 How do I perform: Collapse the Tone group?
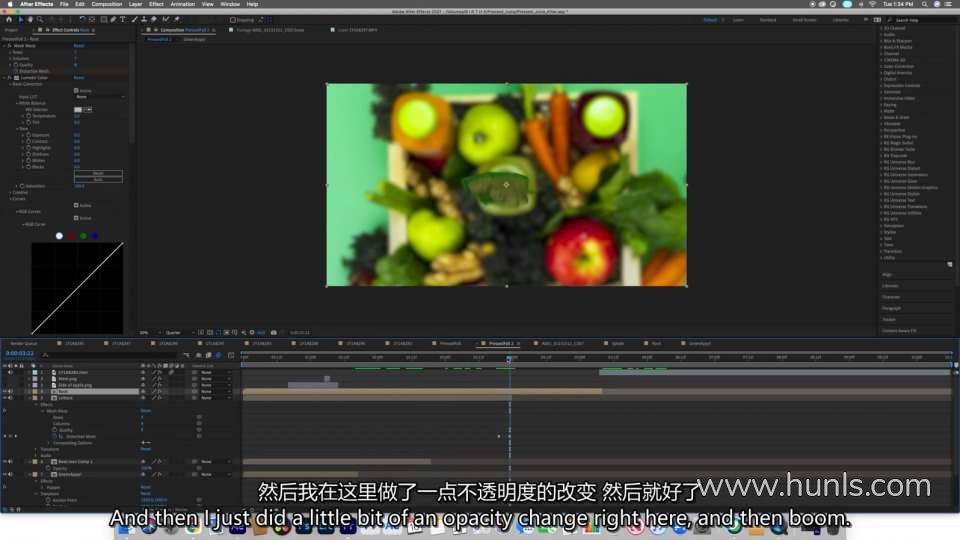(17, 129)
